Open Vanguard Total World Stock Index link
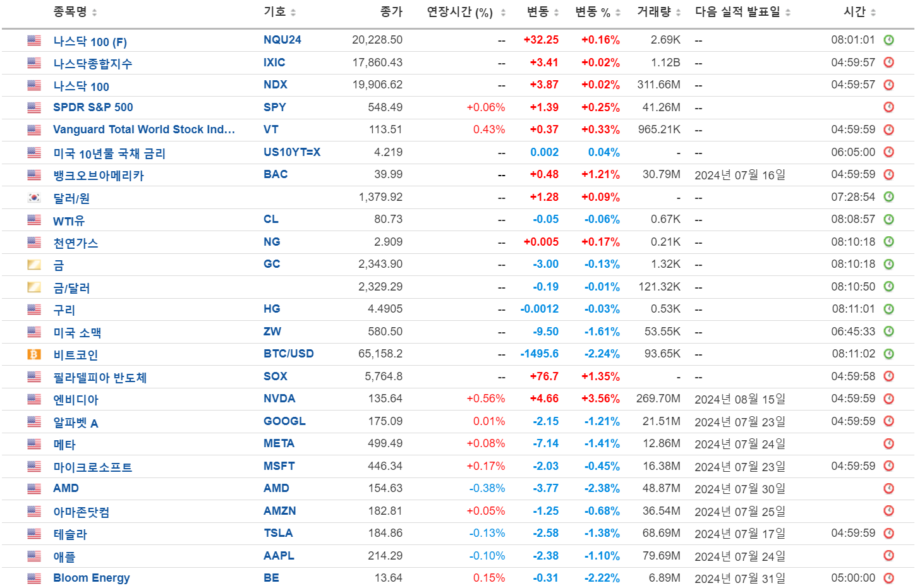915x588 pixels. 144,129
